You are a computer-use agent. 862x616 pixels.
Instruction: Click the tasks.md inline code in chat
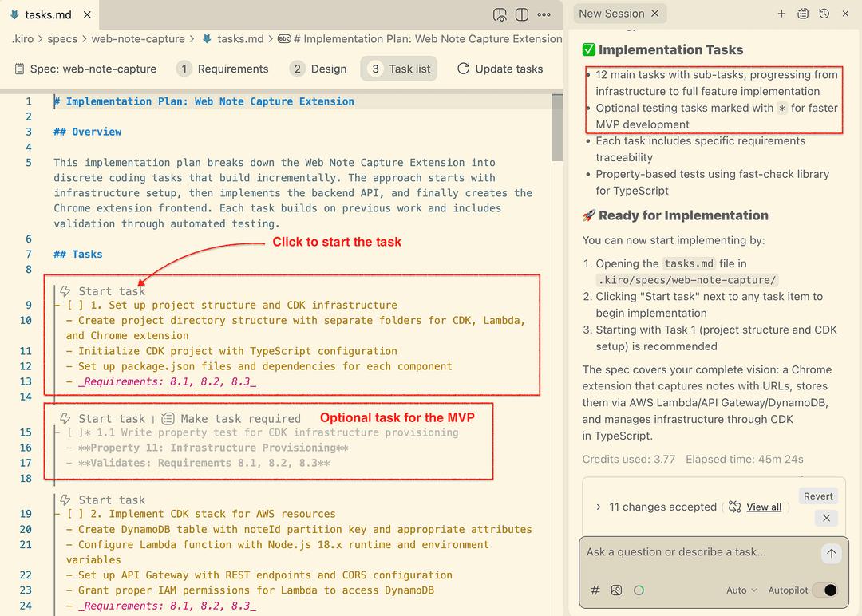click(x=689, y=263)
